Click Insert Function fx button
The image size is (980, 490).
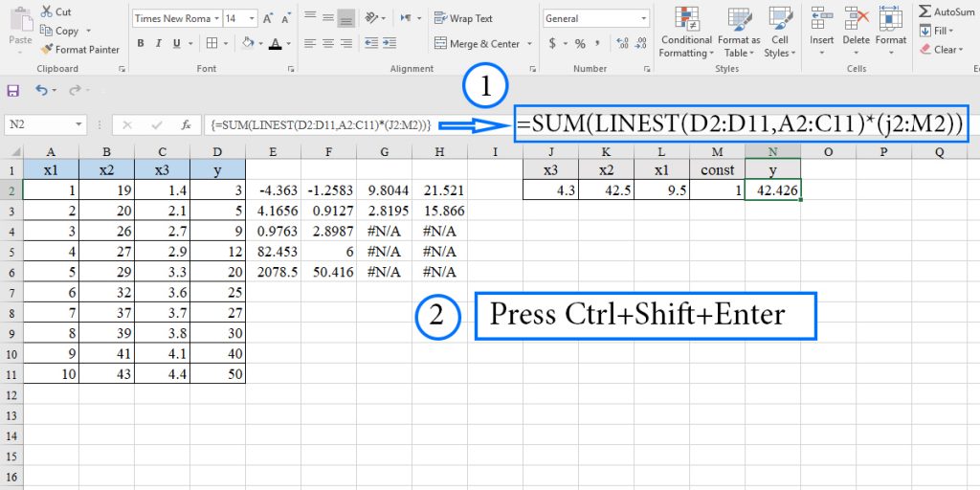187,125
